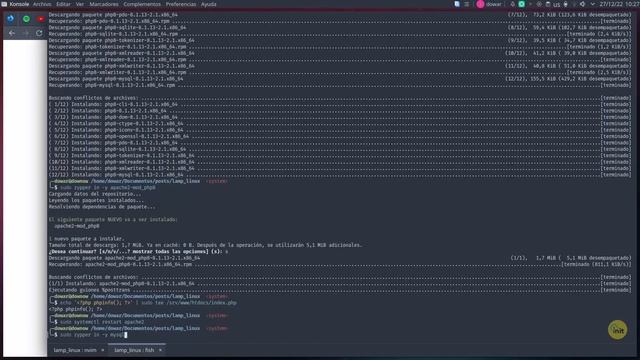Open the Complementos menu

[142, 4]
